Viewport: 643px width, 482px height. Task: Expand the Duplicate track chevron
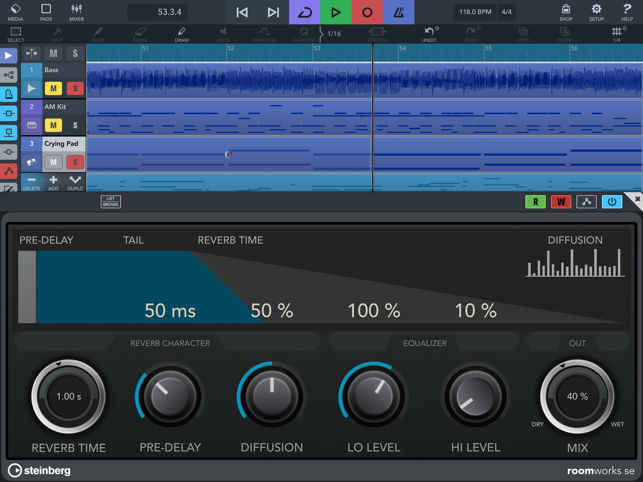[x=75, y=182]
